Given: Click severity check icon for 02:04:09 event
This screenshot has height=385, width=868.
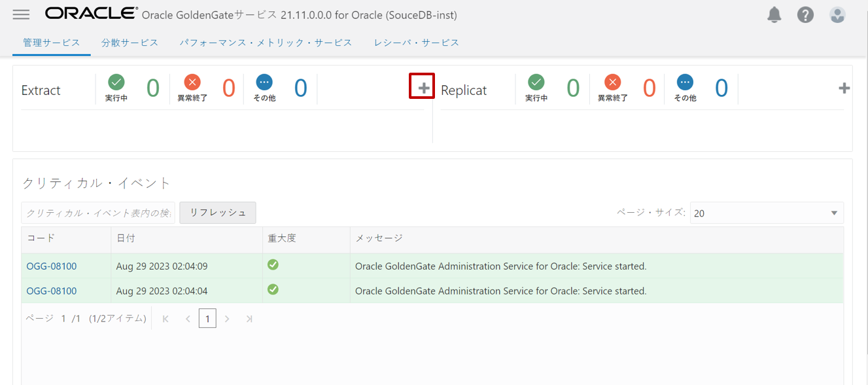Looking at the screenshot, I should tap(273, 265).
